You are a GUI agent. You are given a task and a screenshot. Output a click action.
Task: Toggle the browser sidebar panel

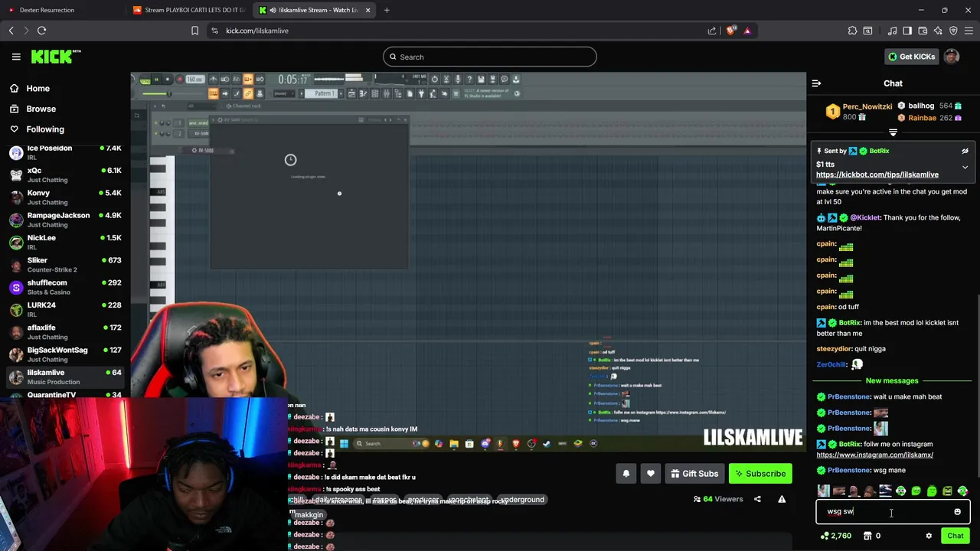point(907,31)
